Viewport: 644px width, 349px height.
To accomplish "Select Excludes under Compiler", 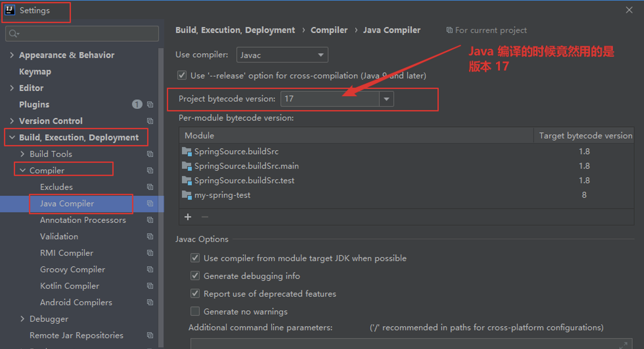I will click(x=56, y=187).
